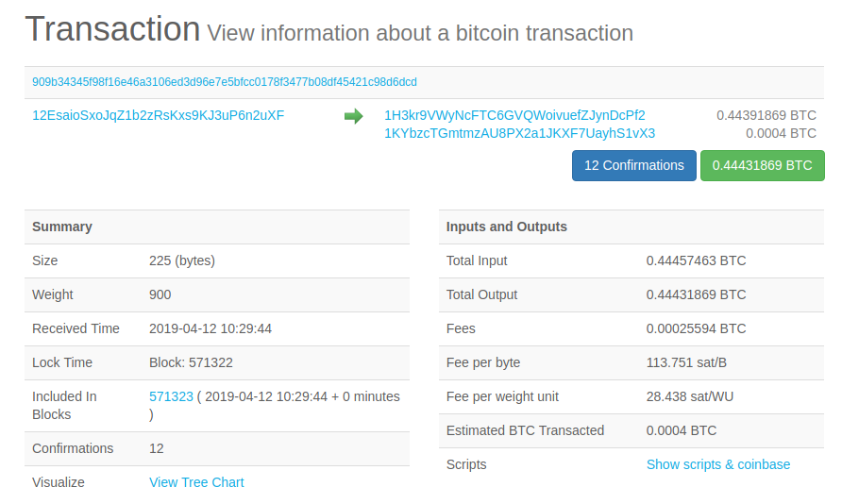The image size is (842, 504).
Task: Select Fee per weight unit value 28.438 sat/WU
Action: (689, 396)
